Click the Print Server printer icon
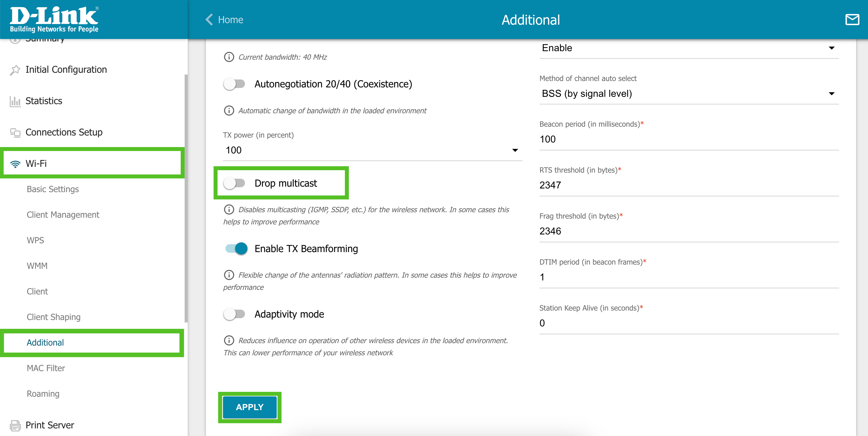868x436 pixels. pyautogui.click(x=15, y=425)
